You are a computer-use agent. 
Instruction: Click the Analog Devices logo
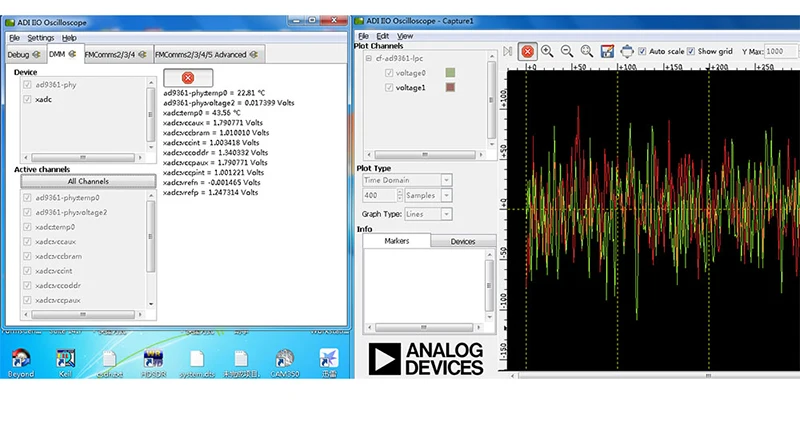[426, 359]
